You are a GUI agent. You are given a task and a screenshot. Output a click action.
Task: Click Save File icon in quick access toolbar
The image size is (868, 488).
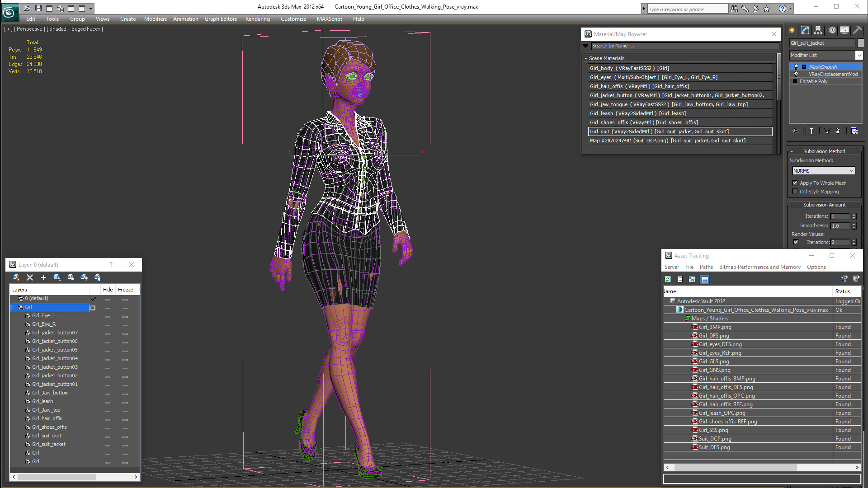(38, 8)
